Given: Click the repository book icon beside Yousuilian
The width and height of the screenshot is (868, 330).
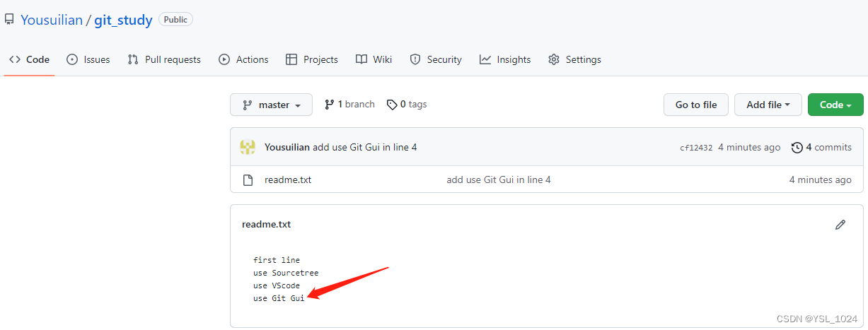Looking at the screenshot, I should [x=9, y=20].
